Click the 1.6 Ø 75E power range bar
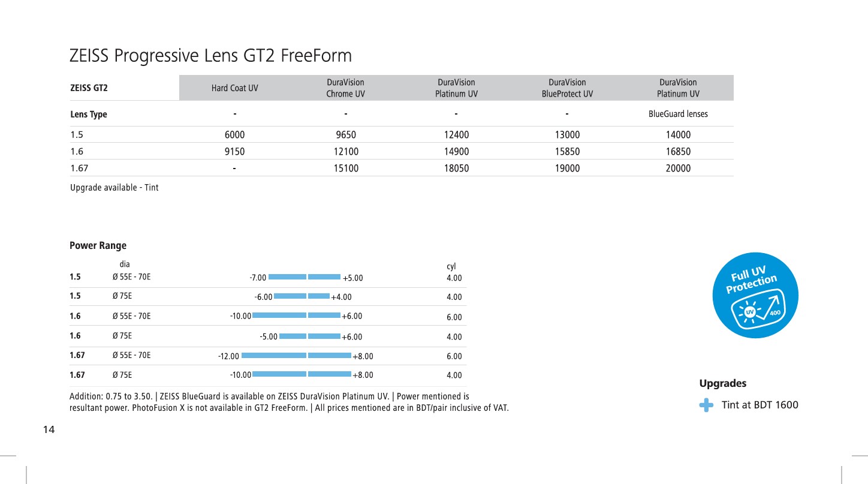 [310, 336]
